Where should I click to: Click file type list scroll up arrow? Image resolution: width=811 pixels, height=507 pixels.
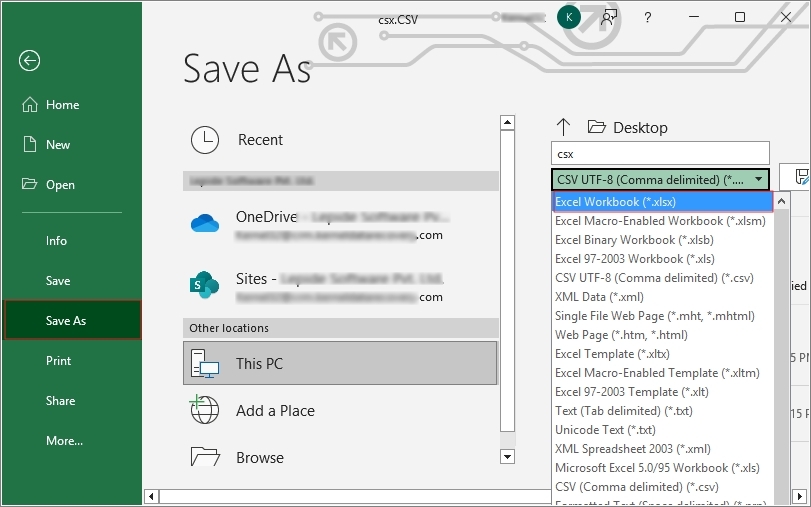pos(782,201)
